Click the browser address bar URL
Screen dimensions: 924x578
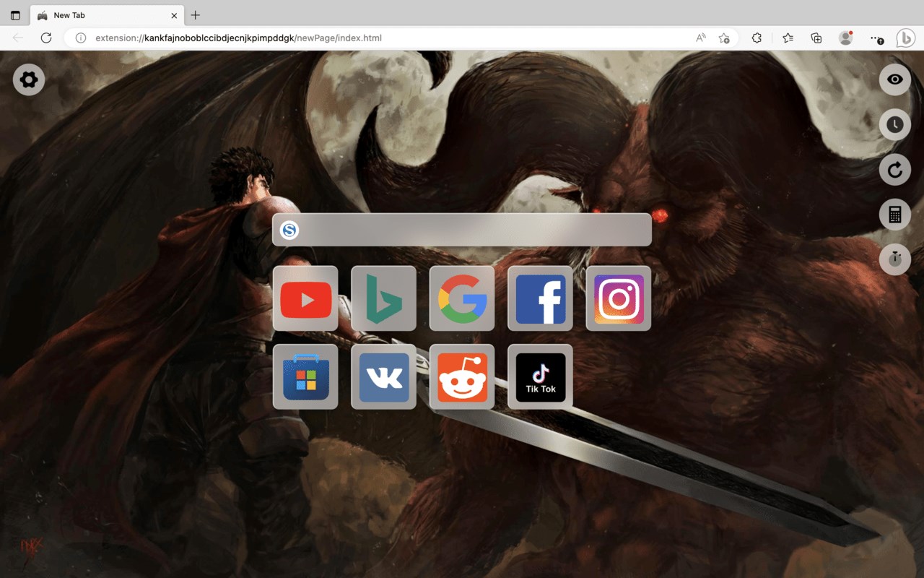[238, 38]
